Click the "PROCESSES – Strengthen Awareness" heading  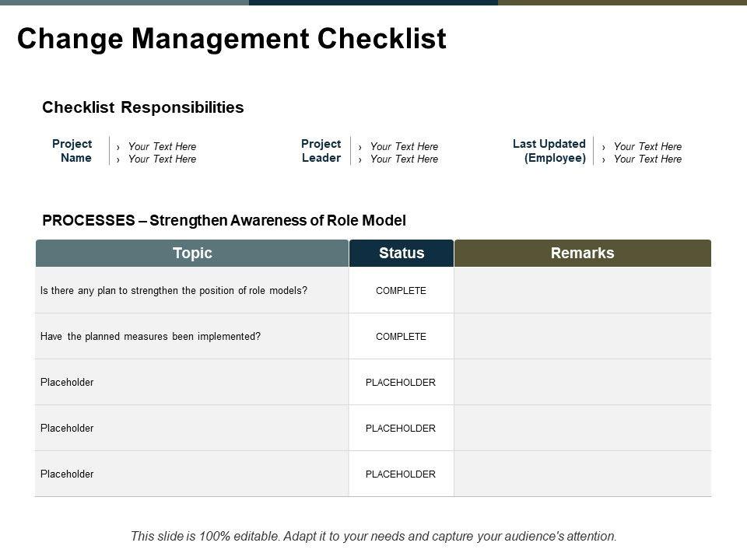tap(224, 220)
